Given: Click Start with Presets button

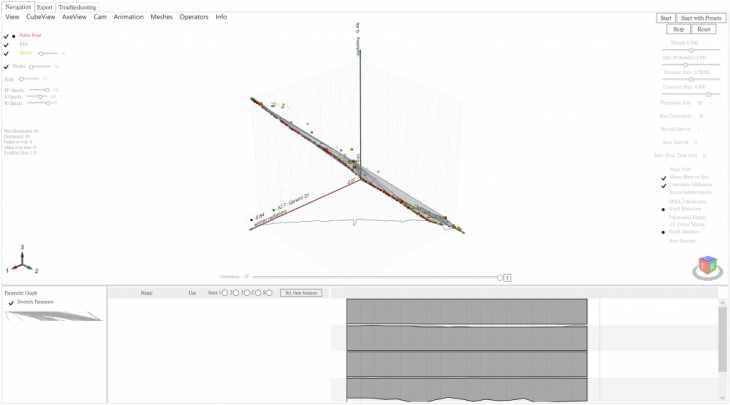Looking at the screenshot, I should (701, 18).
